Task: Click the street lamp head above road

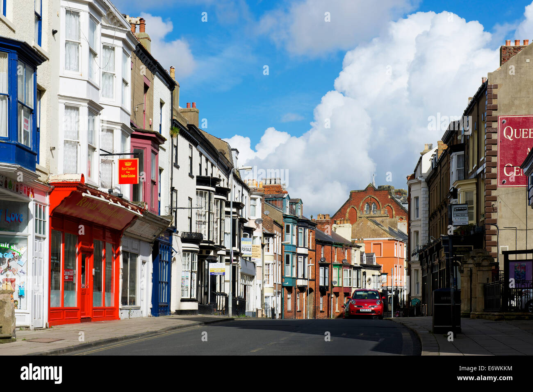Action: [245, 168]
